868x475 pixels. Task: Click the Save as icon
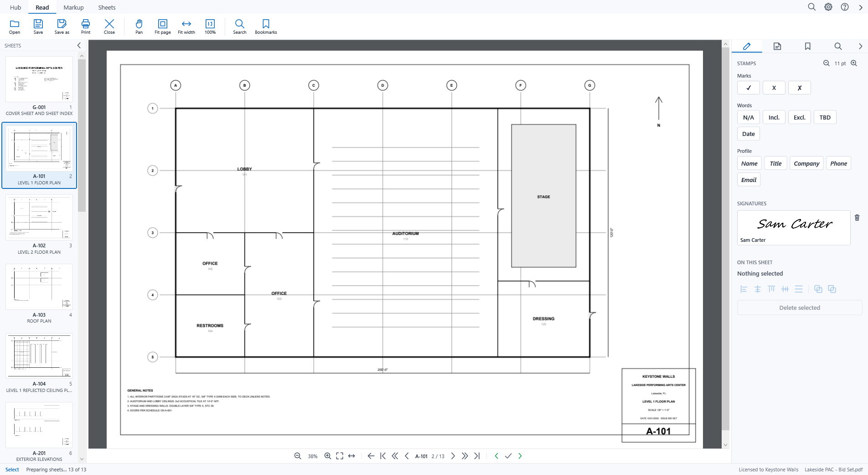(x=62, y=26)
